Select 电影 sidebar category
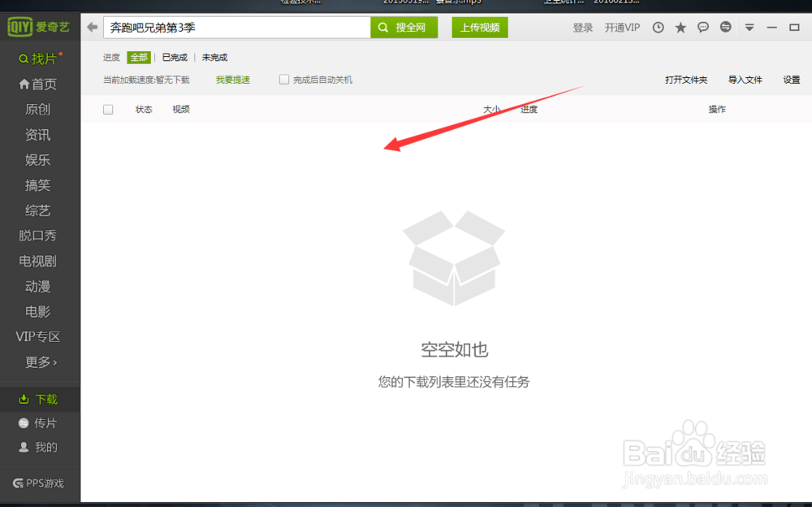 tap(38, 311)
